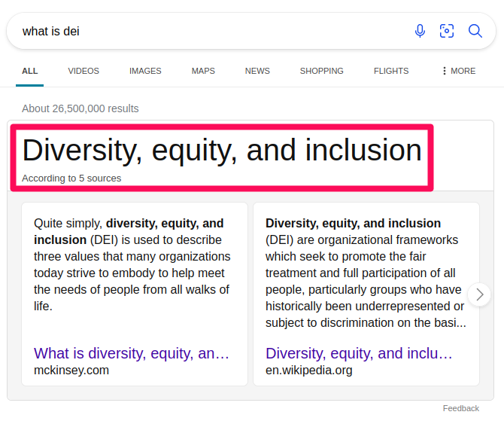Select the Shopping tab

coord(321,71)
